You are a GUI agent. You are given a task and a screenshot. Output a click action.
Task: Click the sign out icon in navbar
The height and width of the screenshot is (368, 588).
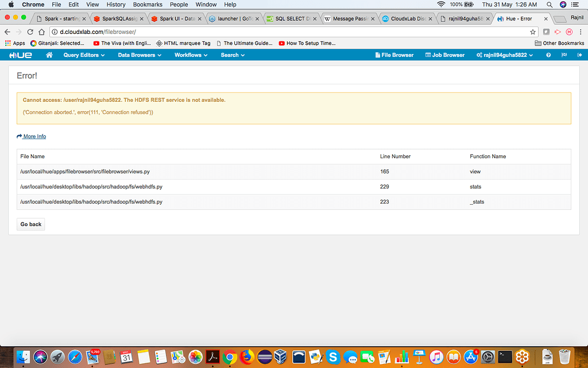pyautogui.click(x=579, y=55)
